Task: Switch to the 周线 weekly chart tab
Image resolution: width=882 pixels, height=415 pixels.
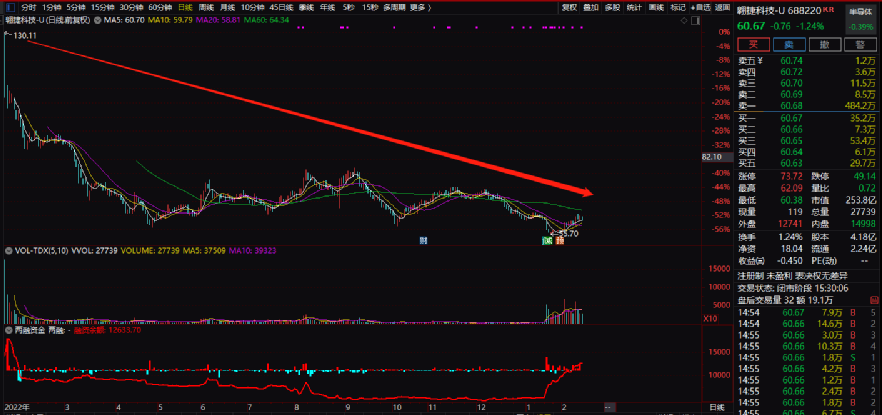Action: click(x=206, y=6)
